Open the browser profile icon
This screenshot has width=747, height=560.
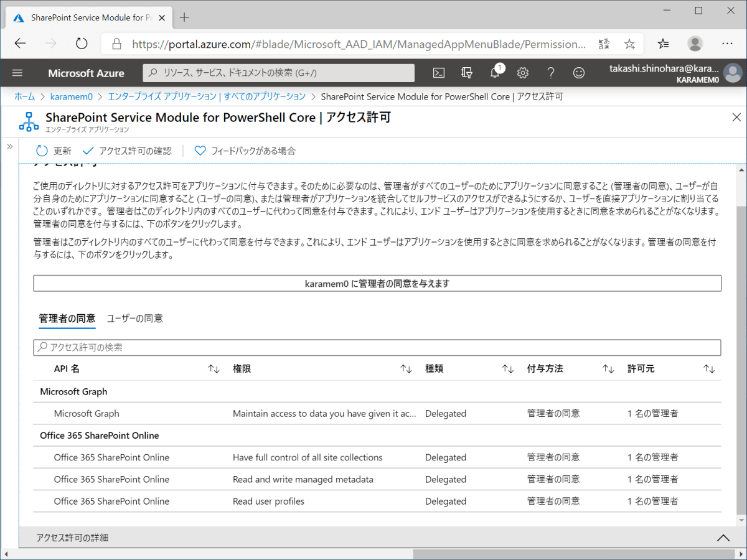[695, 44]
